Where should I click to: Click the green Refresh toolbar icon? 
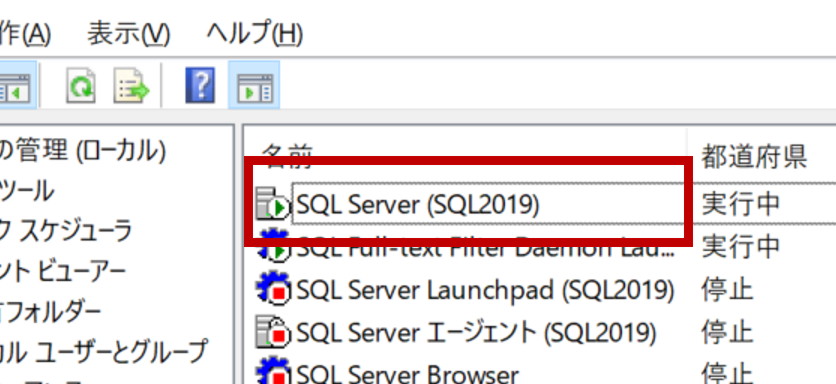click(81, 85)
